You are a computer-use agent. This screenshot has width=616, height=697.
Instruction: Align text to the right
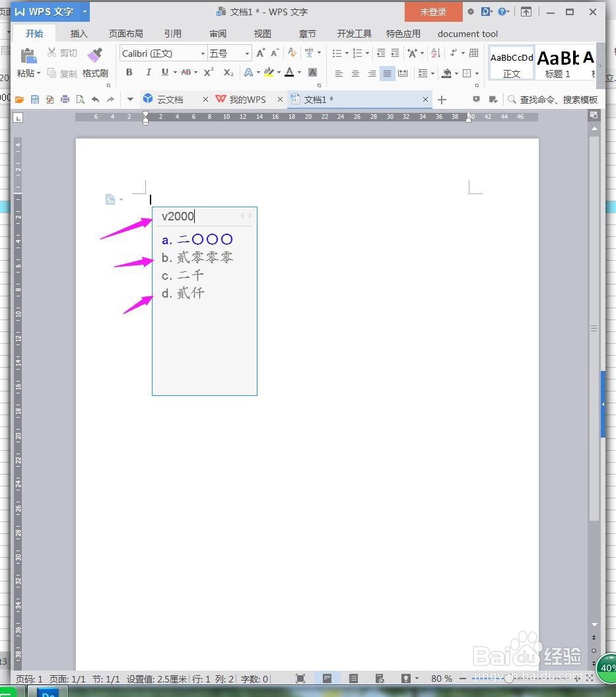click(x=372, y=73)
